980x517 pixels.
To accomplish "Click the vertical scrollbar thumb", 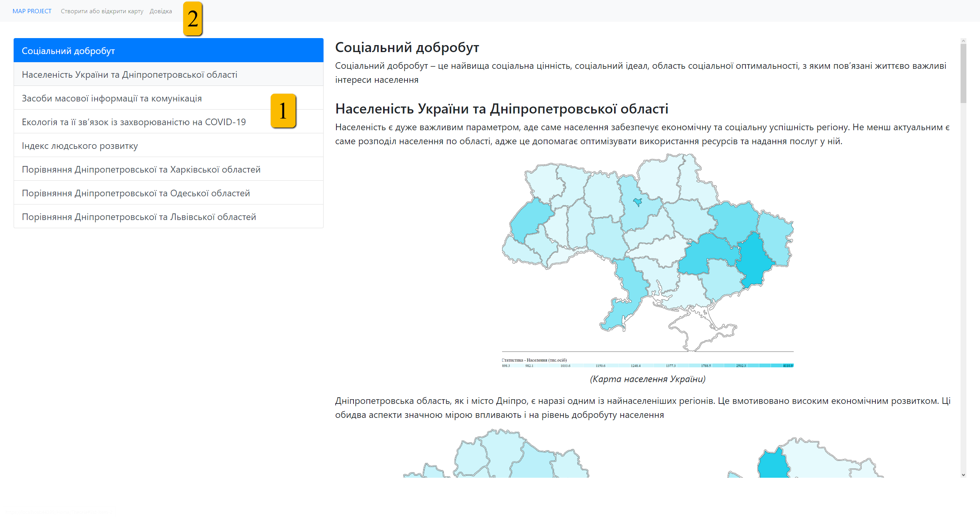I will tap(963, 73).
